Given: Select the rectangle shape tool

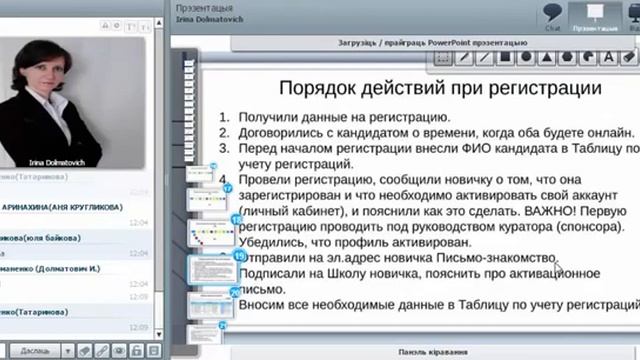Looking at the screenshot, I should coord(505,58).
